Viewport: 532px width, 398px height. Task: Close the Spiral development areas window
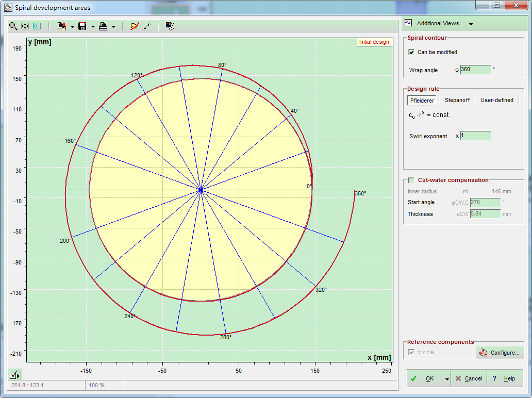[x=517, y=5]
